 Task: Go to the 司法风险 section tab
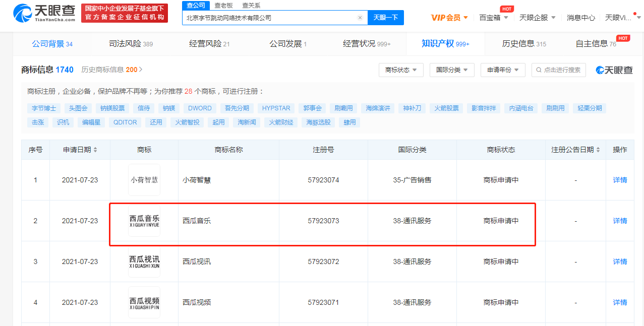coord(131,44)
